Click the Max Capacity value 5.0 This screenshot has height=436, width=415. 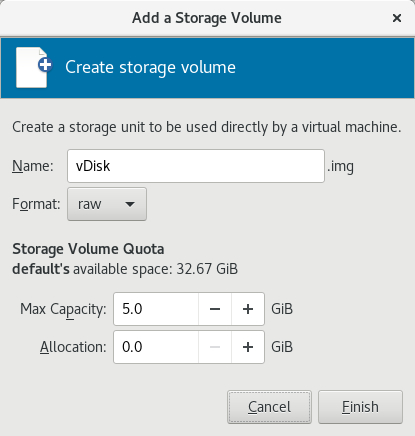tap(132, 309)
